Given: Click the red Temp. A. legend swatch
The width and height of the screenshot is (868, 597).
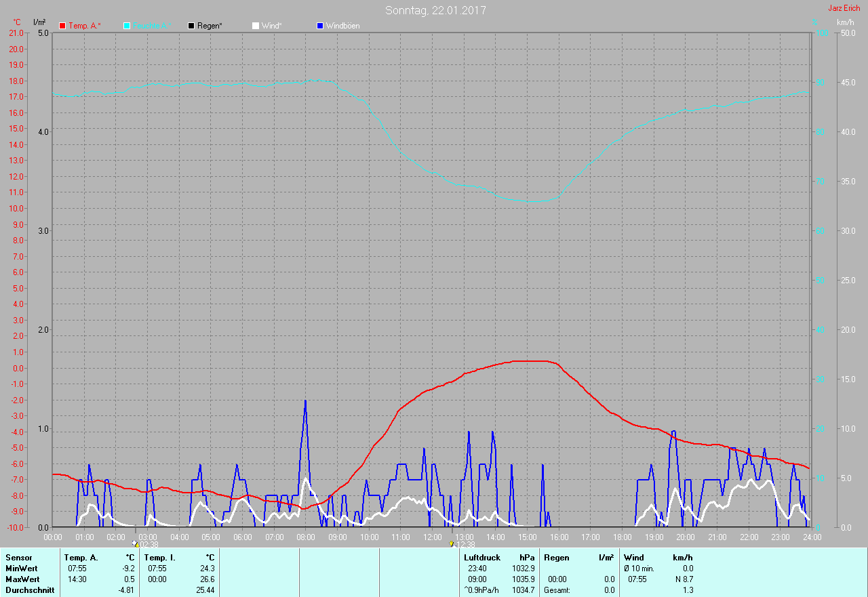Looking at the screenshot, I should (x=62, y=26).
